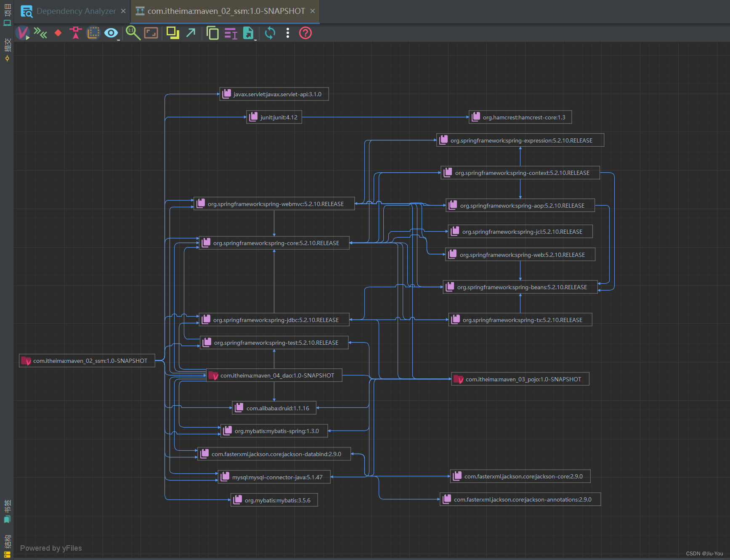Select the spring-test:5.2.10.RELEASE node
Viewport: 730px width, 560px height.
[x=274, y=343]
